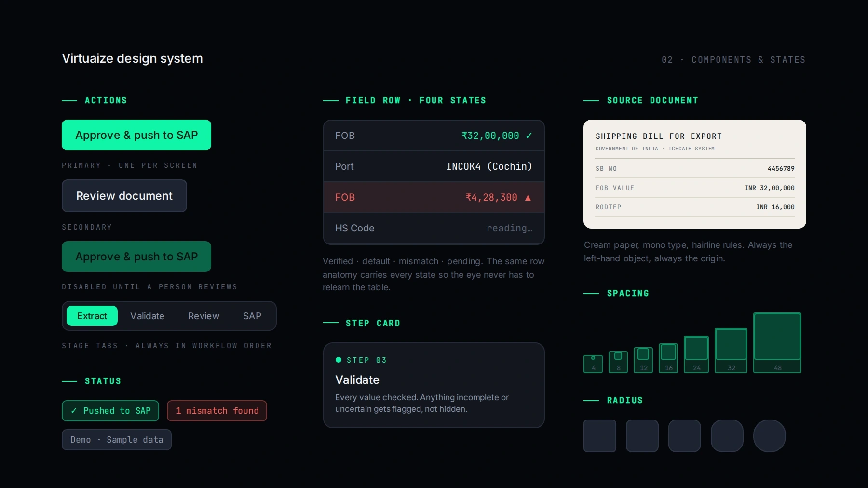Go to the Review stage tab

[x=203, y=316]
